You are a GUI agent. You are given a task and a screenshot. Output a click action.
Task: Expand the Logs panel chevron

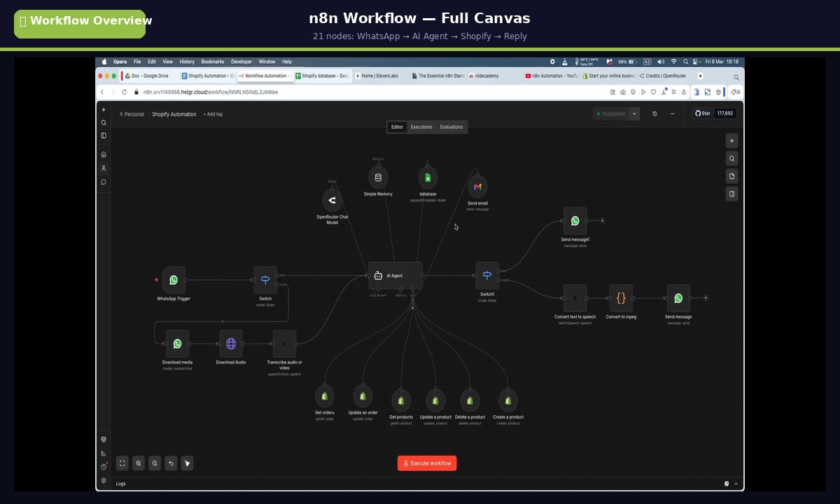735,484
